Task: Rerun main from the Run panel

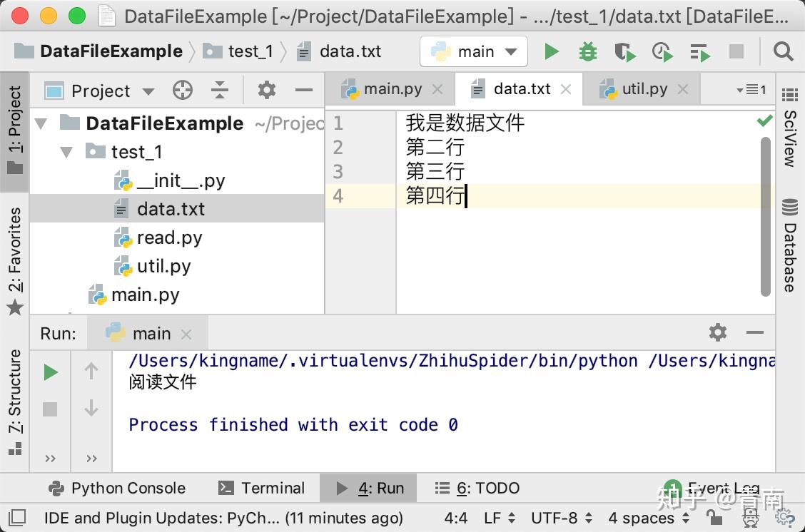Action: pyautogui.click(x=50, y=371)
